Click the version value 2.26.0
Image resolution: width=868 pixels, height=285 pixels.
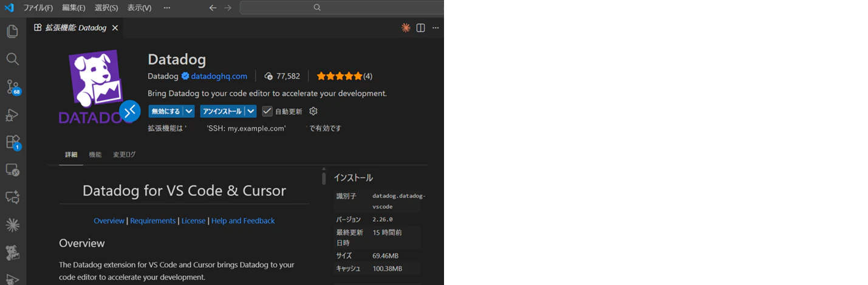(x=383, y=219)
